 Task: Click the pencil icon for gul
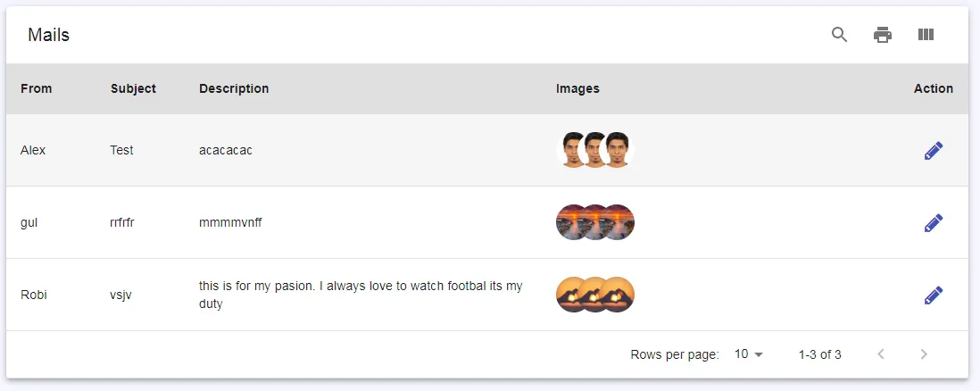(x=933, y=223)
